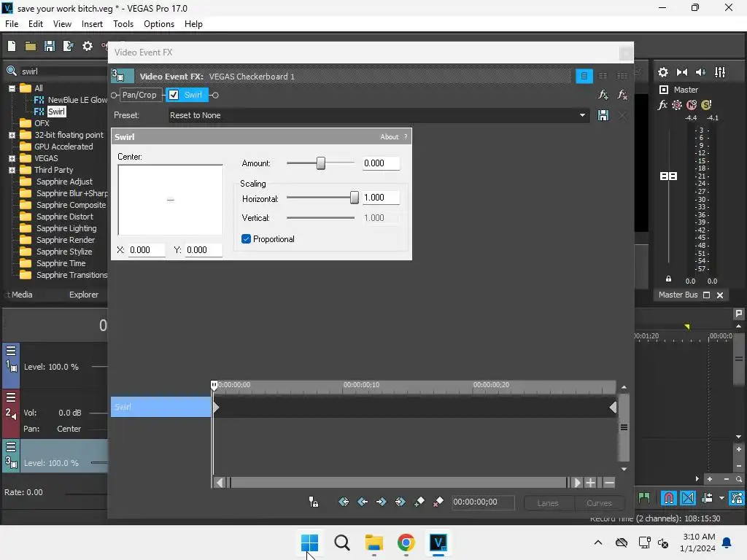747x560 pixels.
Task: Click the Amount value field
Action: click(x=381, y=163)
